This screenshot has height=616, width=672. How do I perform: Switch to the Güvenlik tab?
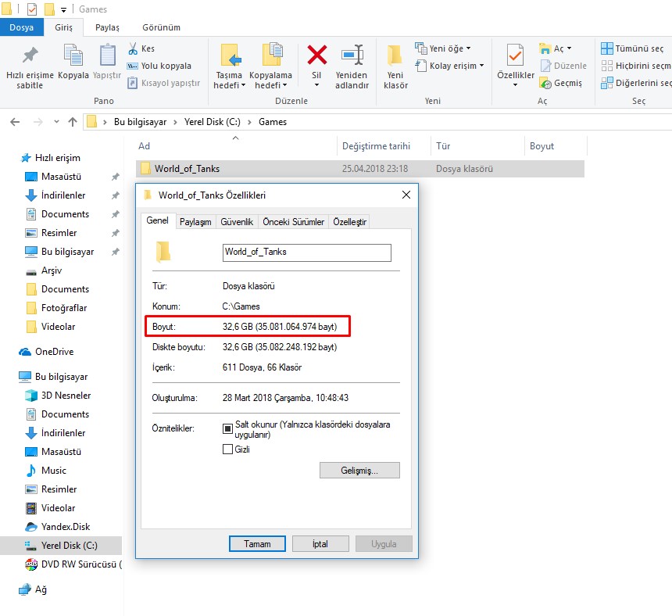(237, 222)
